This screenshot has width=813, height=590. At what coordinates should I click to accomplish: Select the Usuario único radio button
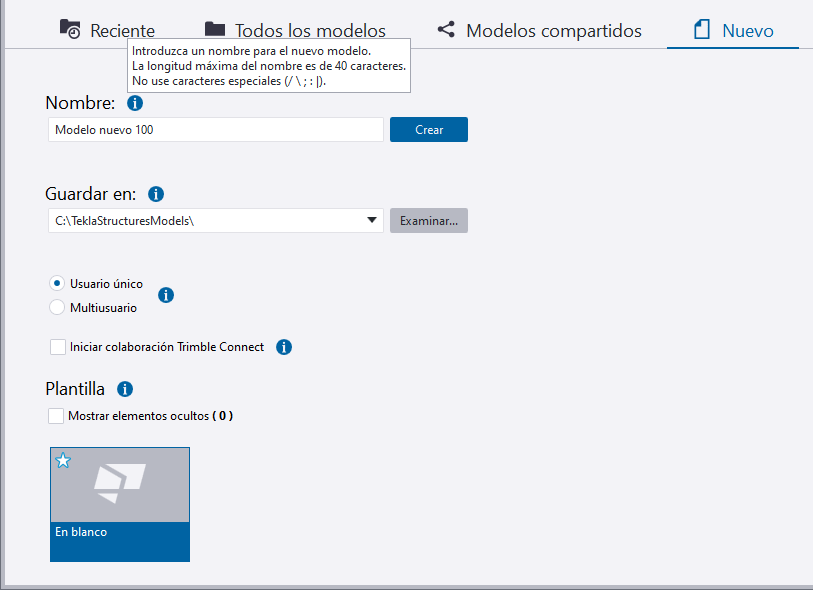pyautogui.click(x=57, y=283)
